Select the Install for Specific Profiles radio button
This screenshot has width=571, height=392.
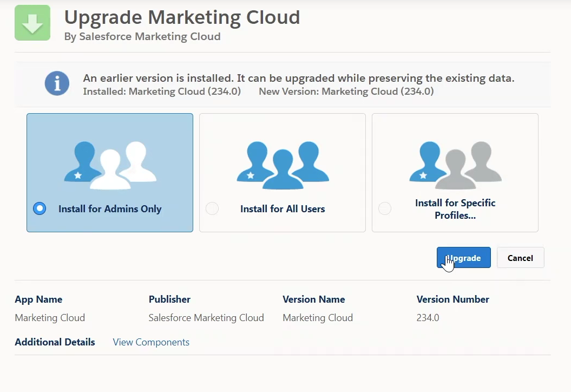click(385, 208)
